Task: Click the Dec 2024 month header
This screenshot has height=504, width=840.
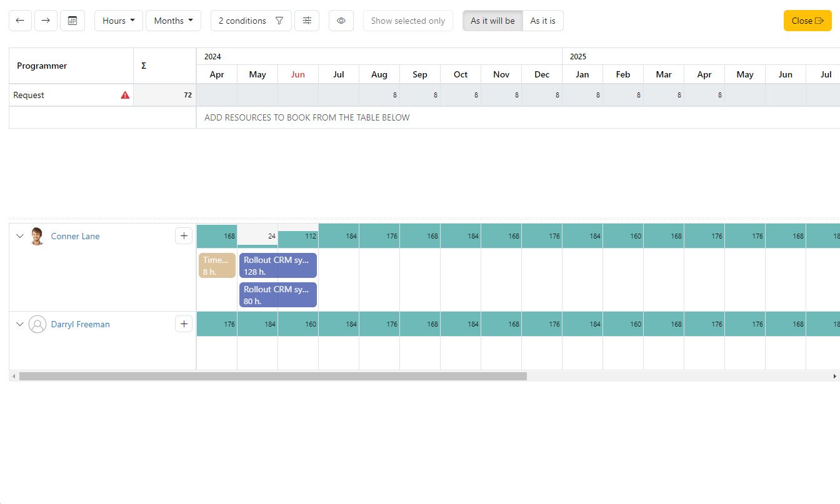Action: 542,74
